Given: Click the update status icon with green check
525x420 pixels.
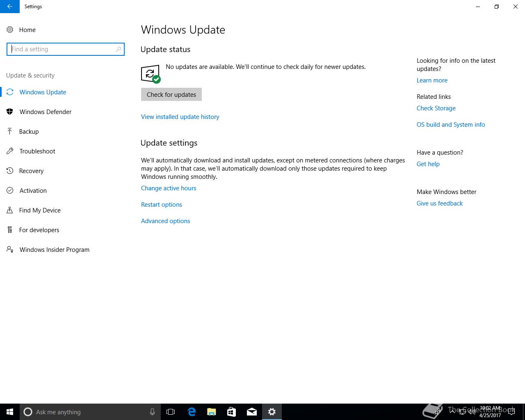Looking at the screenshot, I should point(151,74).
